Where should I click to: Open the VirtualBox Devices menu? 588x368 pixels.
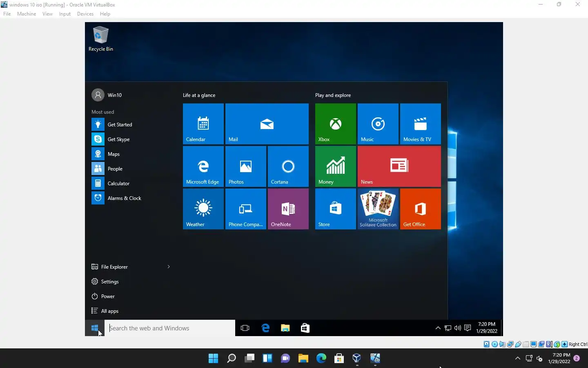85,14
